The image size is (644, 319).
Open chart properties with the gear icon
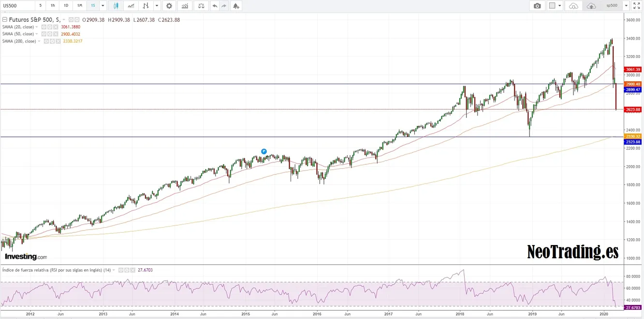[169, 6]
